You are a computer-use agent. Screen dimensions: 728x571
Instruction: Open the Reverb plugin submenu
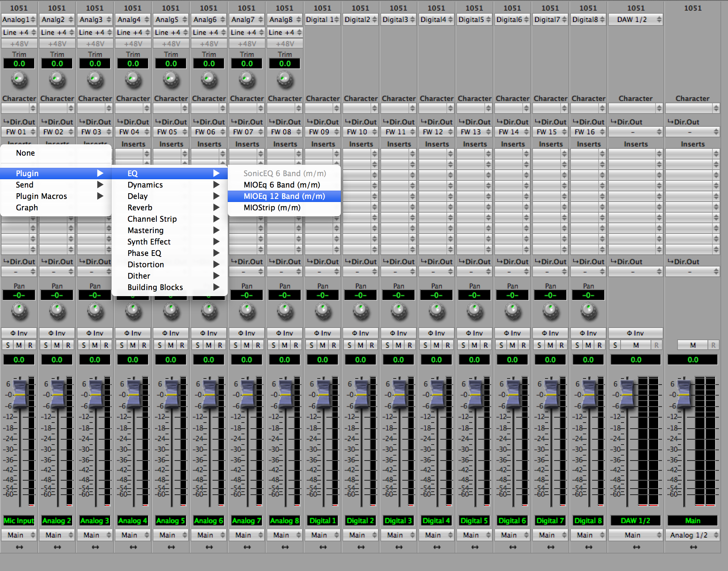click(x=170, y=208)
